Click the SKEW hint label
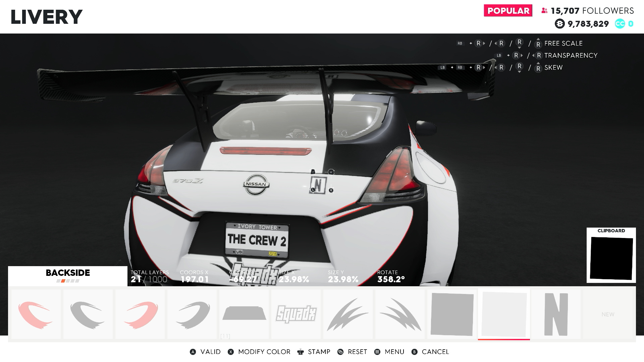 pos(553,68)
